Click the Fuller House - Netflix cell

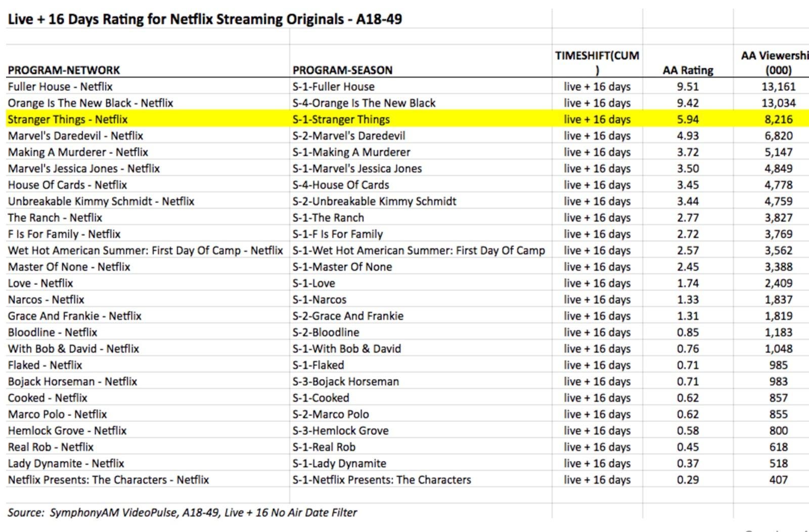[x=60, y=87]
